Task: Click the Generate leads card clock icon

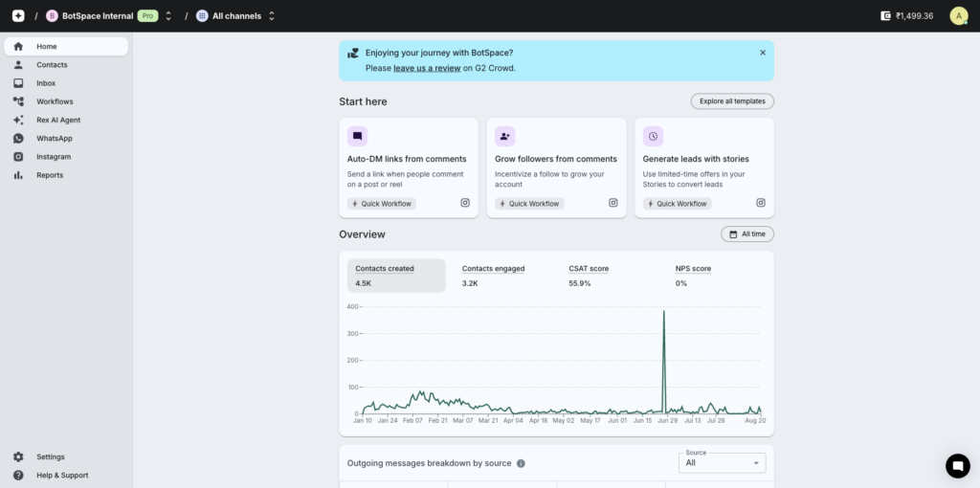Action: (x=653, y=136)
